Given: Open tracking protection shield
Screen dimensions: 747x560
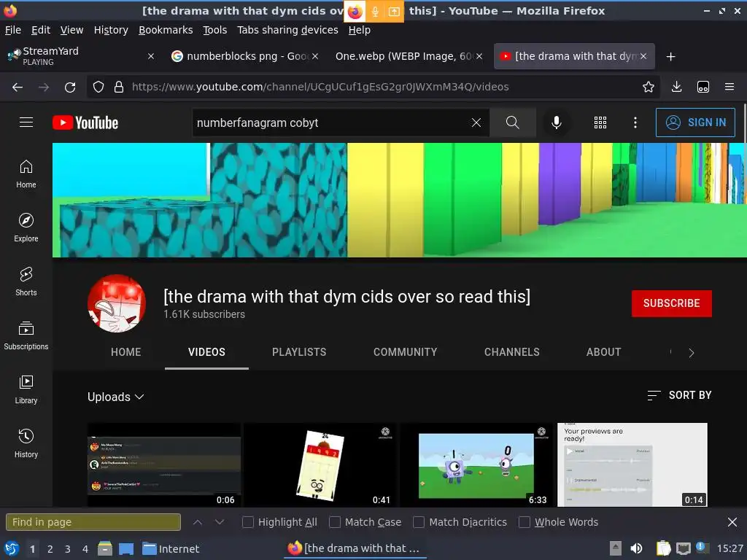Looking at the screenshot, I should [98, 87].
